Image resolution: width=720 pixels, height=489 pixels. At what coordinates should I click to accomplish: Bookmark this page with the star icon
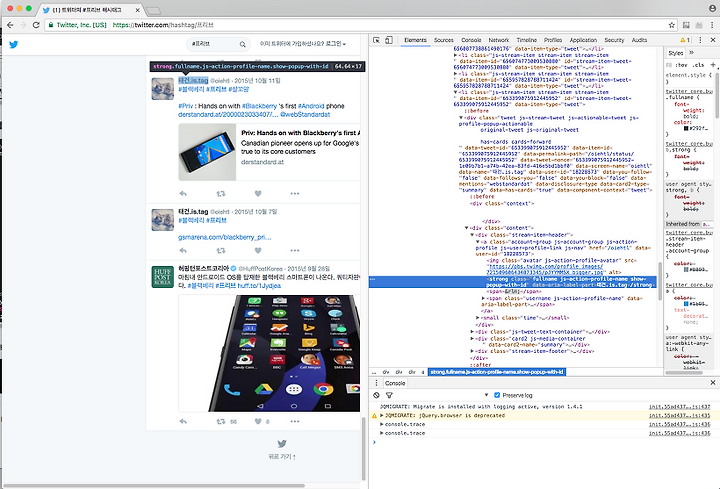pyautogui.click(x=672, y=25)
